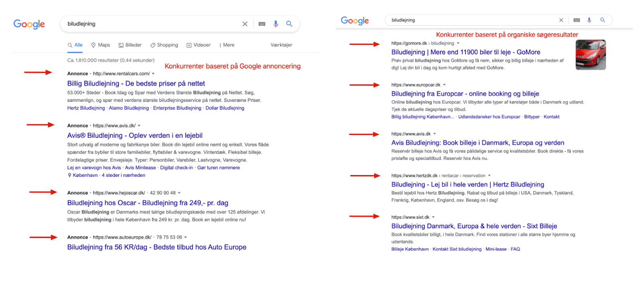Open the on-screen keyboard in right search bar
Image resolution: width=644 pixels, height=283 pixels.
pyautogui.click(x=577, y=20)
